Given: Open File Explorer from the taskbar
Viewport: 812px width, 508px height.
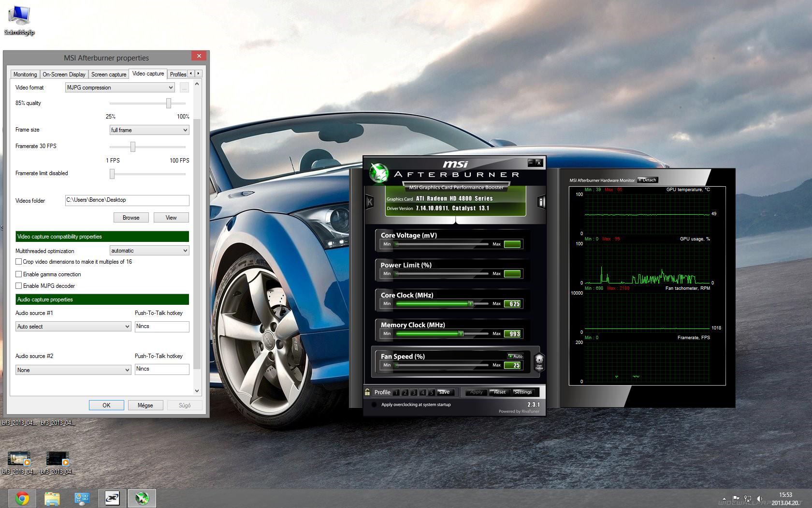Looking at the screenshot, I should [52, 498].
